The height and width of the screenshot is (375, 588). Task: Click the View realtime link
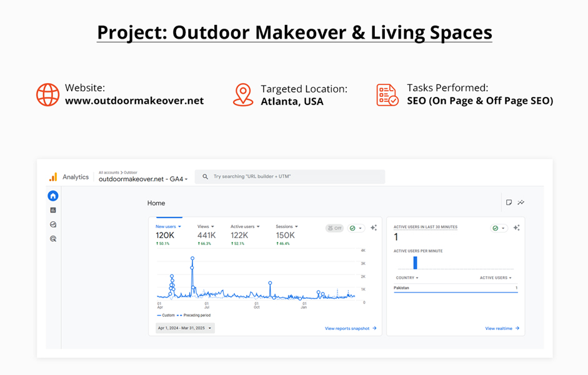500,327
